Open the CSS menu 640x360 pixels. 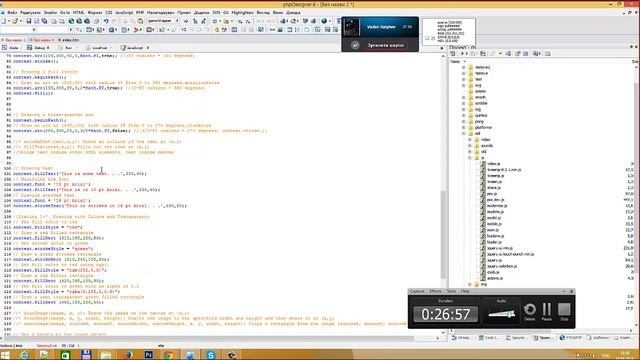tap(109, 13)
